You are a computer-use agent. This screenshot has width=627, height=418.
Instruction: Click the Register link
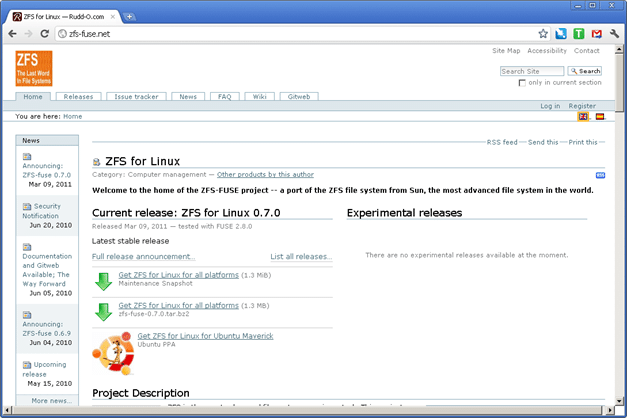[x=582, y=106]
